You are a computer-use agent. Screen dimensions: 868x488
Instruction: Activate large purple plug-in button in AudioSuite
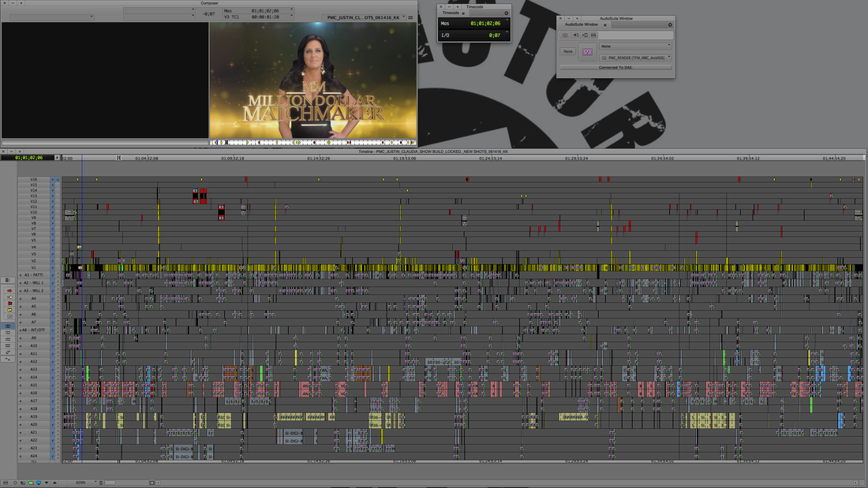click(587, 52)
